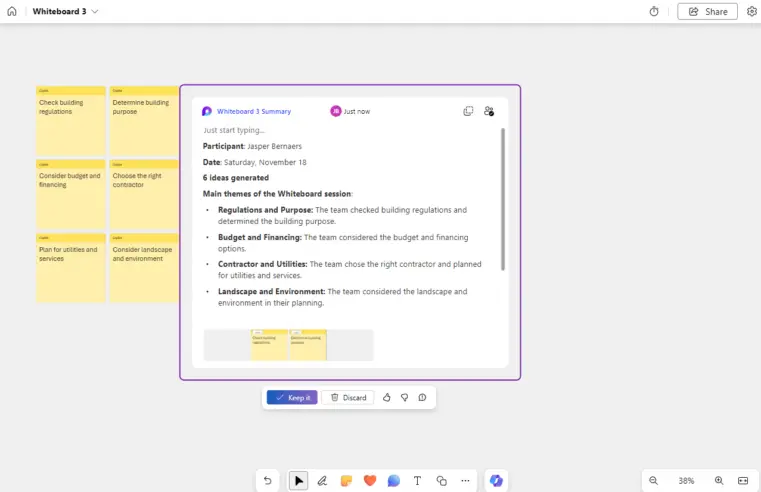The image size is (761, 492).
Task: Click Keep it
Action: tap(292, 397)
